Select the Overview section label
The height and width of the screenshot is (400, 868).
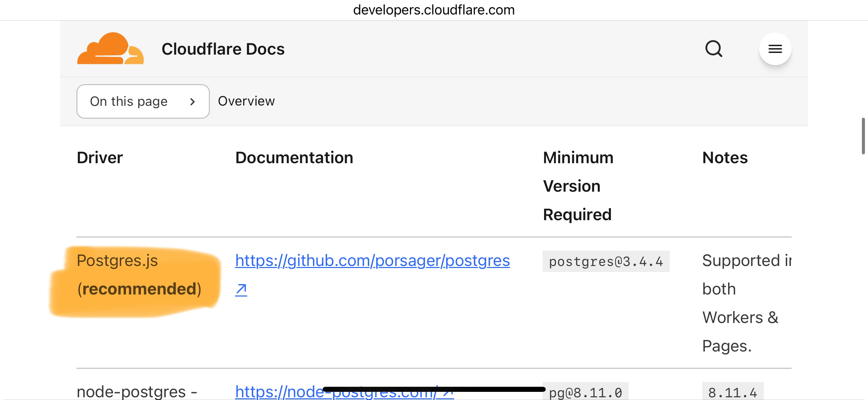(246, 101)
